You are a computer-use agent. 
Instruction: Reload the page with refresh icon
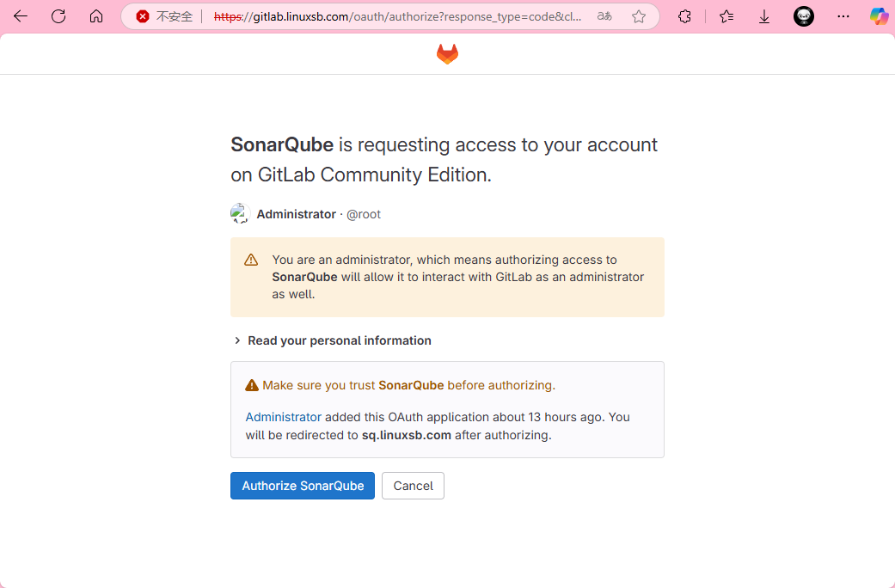58,16
